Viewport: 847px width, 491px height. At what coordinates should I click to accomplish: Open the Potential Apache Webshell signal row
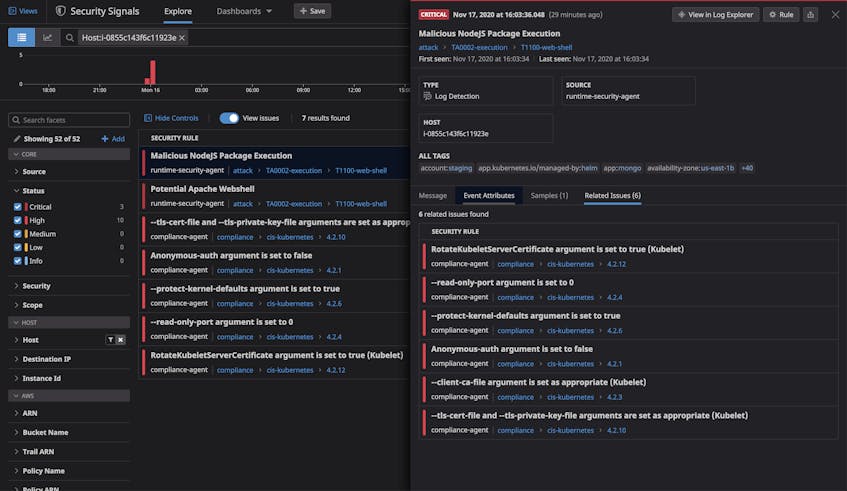[275, 196]
